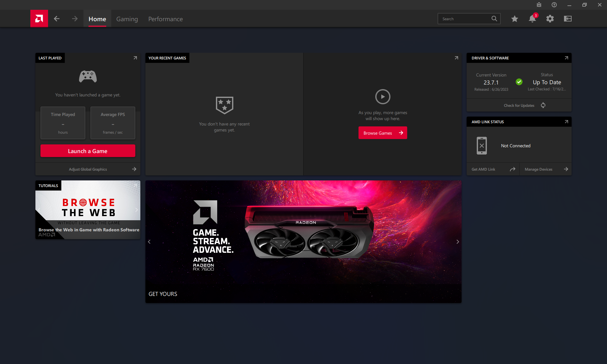607x364 pixels.
Task: Close the AMD Software window
Action: (x=600, y=5)
